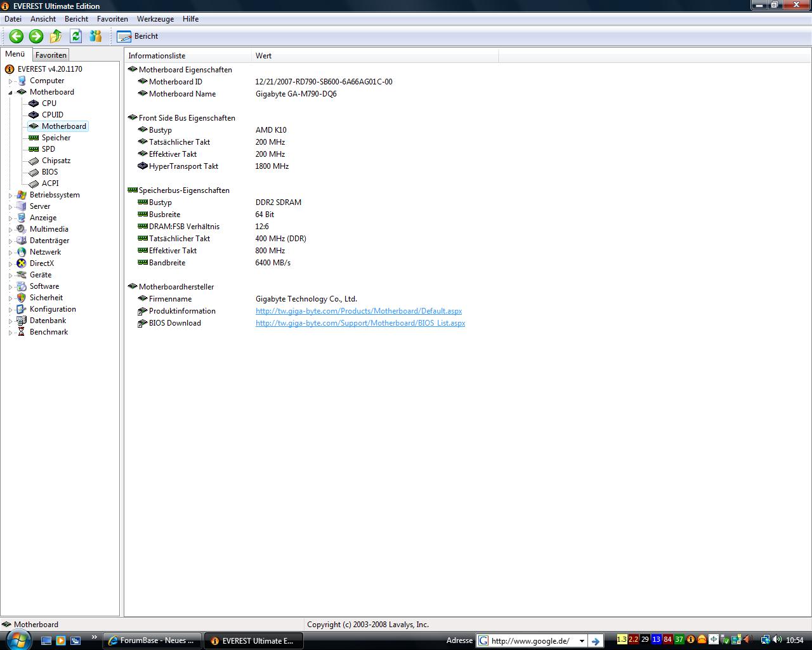Click the Gigabyte GA-M790-DQ6 value
812x650 pixels.
(x=296, y=94)
